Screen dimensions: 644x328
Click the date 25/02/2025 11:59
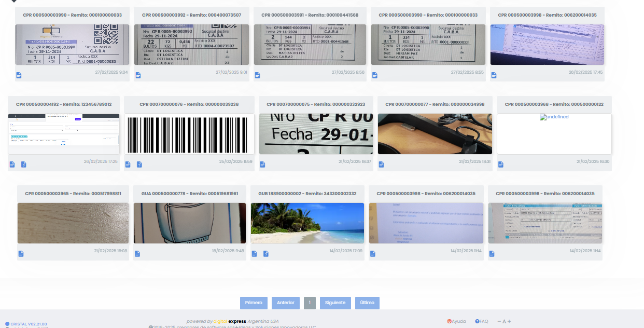coord(236,162)
